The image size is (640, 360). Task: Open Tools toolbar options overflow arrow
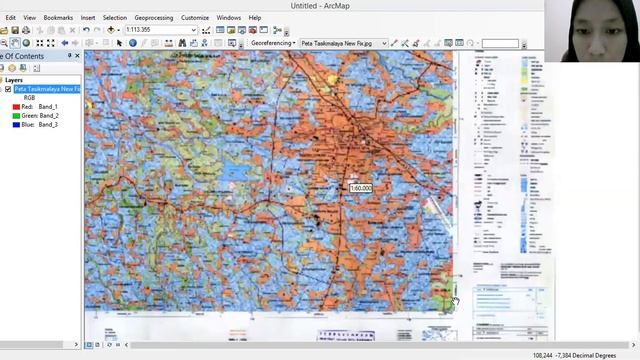[241, 44]
